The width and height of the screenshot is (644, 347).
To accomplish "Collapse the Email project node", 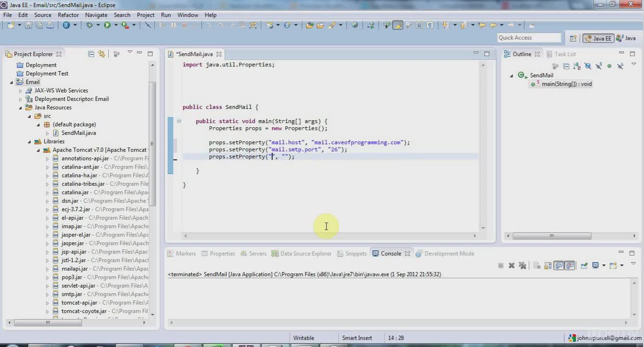I will click(x=12, y=82).
